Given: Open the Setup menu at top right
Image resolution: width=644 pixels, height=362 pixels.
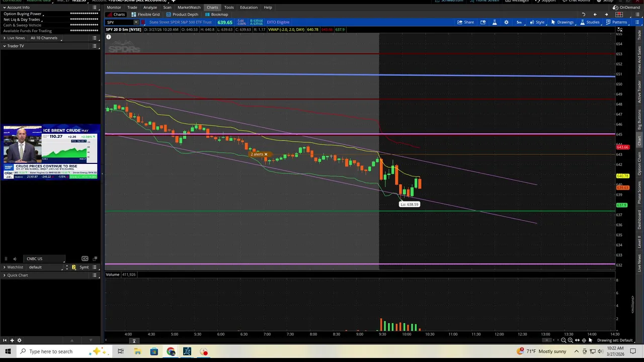Looking at the screenshot, I should pyautogui.click(x=605, y=1).
